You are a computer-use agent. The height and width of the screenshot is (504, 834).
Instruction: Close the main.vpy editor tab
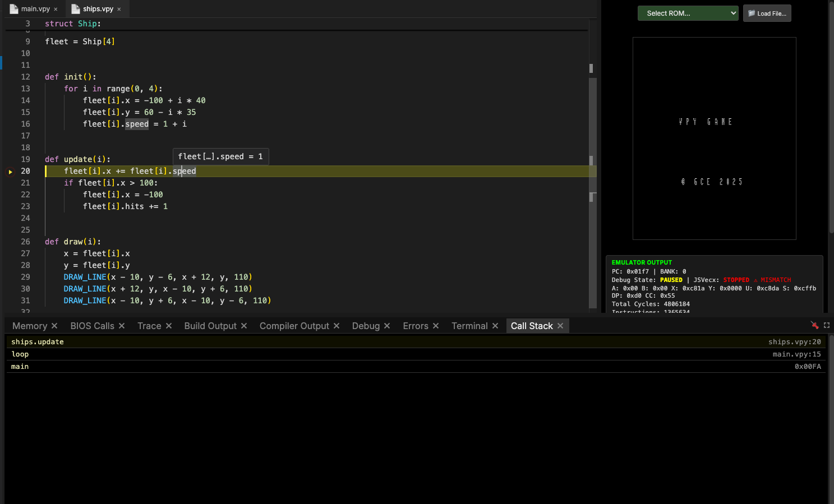(56, 10)
